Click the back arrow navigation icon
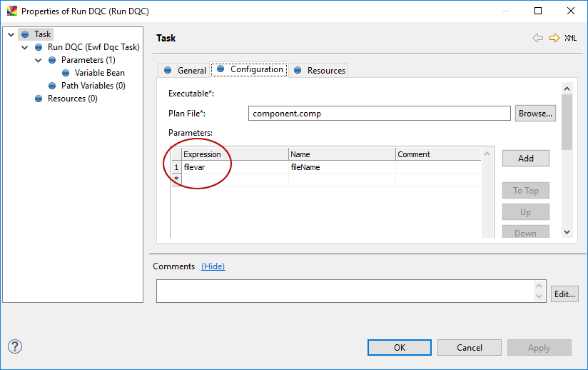The height and width of the screenshot is (370, 588). click(x=538, y=38)
